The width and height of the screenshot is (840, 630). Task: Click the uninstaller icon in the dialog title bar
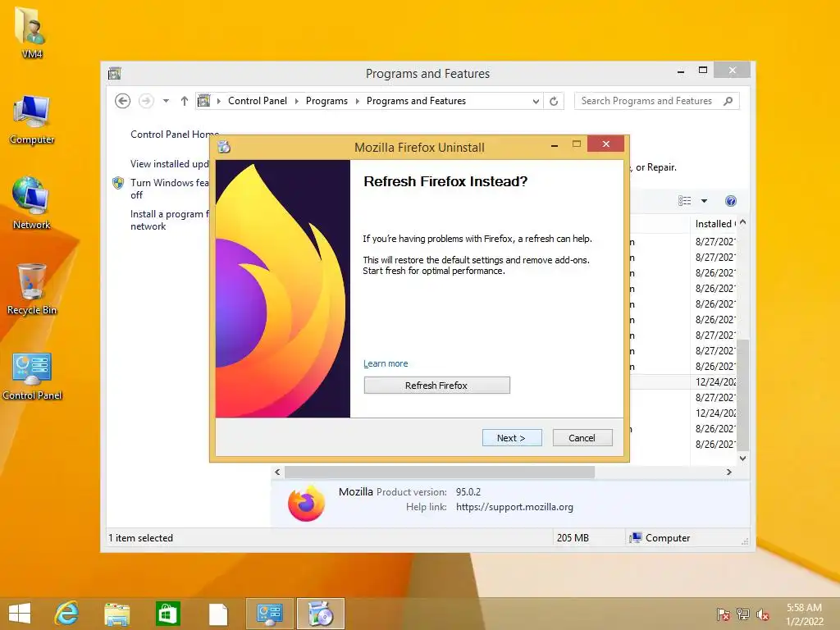coord(224,147)
